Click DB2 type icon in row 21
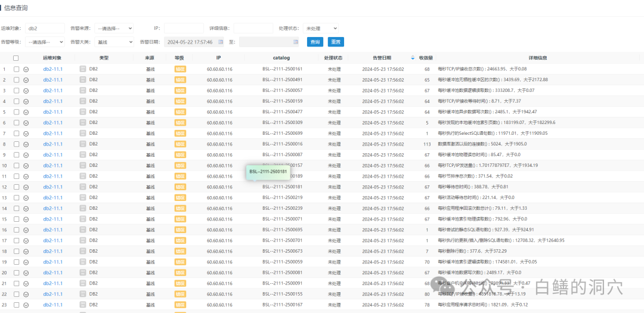The width and height of the screenshot is (644, 313). point(82,283)
